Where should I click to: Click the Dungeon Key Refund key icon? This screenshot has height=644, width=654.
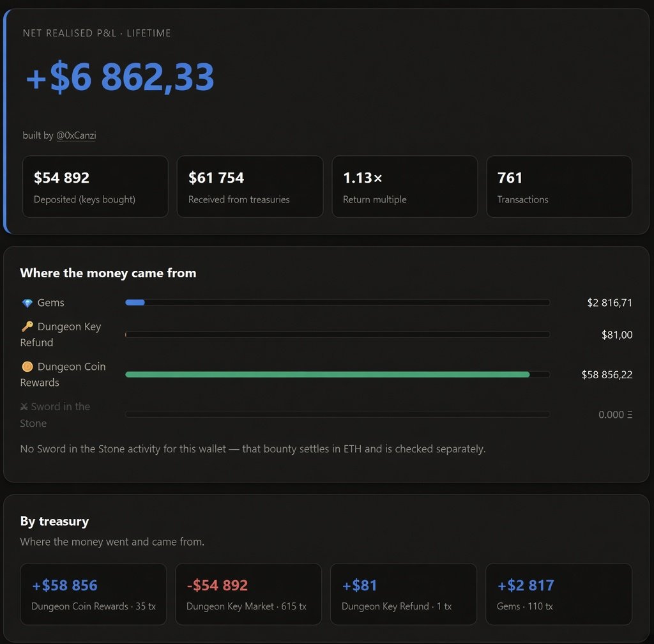pos(27,326)
